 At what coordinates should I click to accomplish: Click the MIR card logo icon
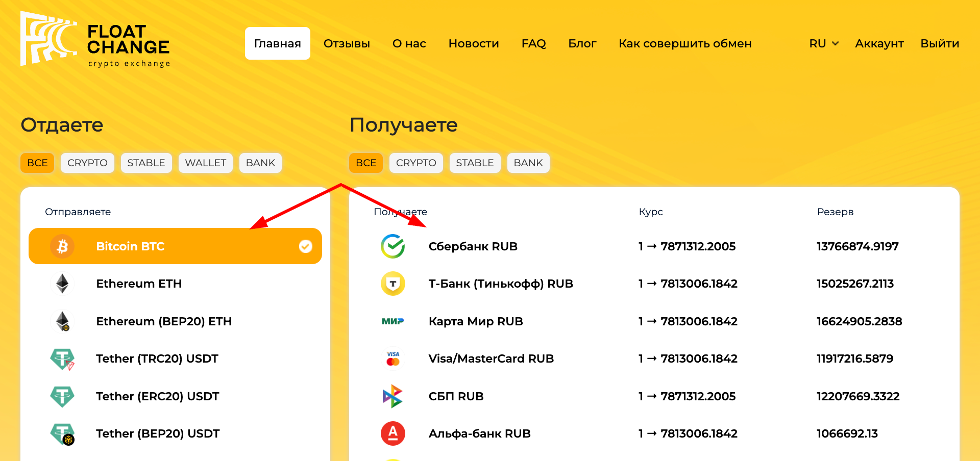pyautogui.click(x=393, y=321)
